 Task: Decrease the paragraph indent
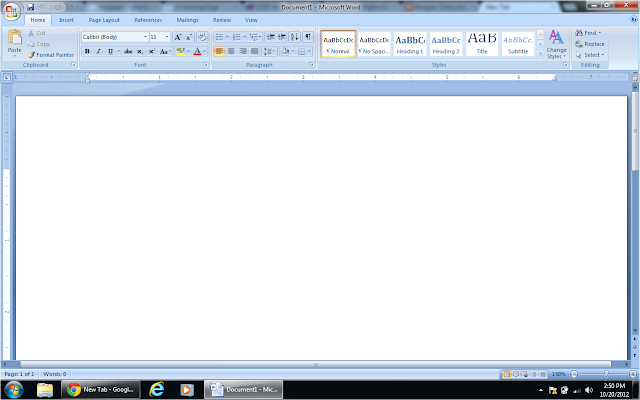[270, 37]
